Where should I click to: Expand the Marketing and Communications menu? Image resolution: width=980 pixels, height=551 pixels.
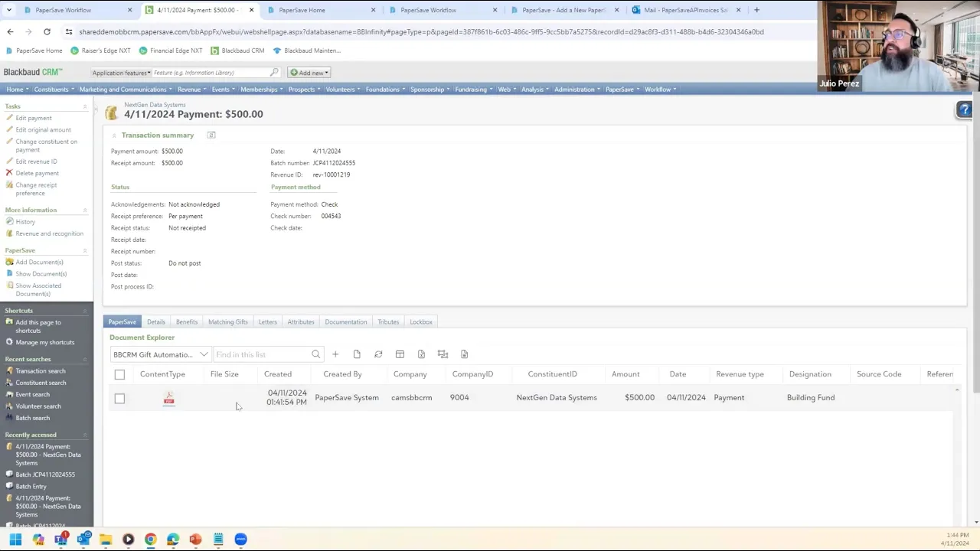126,90
